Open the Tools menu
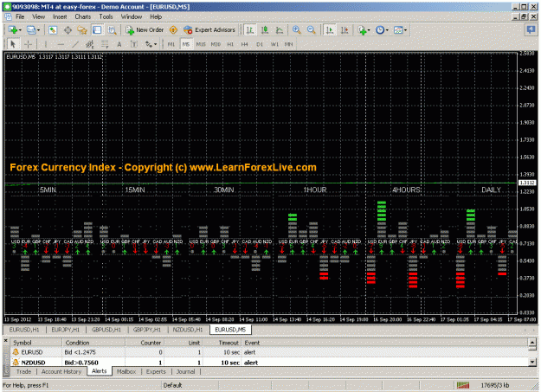Viewport: 541px width, 392px height. tap(106, 16)
